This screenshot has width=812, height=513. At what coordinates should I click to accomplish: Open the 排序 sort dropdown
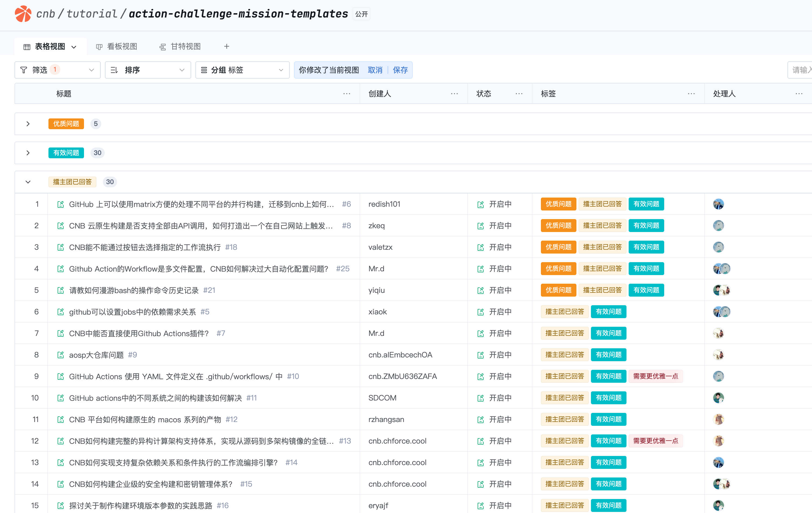pyautogui.click(x=148, y=70)
